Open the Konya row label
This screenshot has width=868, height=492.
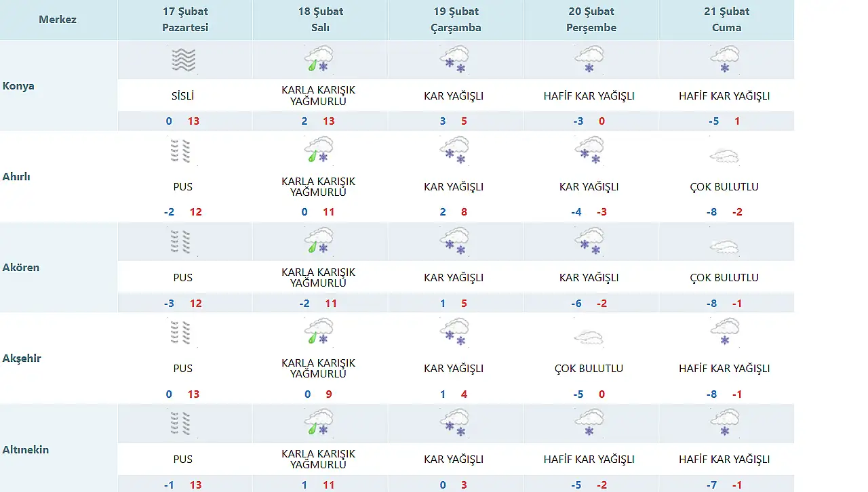coord(19,86)
